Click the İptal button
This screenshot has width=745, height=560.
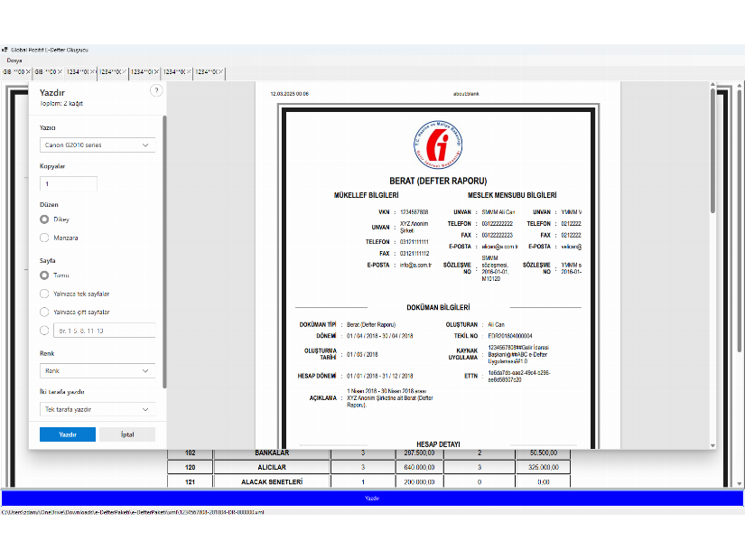pos(127,434)
